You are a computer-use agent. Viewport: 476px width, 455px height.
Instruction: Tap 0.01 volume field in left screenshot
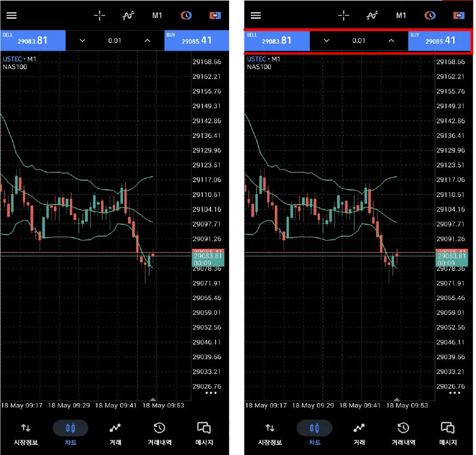point(115,40)
